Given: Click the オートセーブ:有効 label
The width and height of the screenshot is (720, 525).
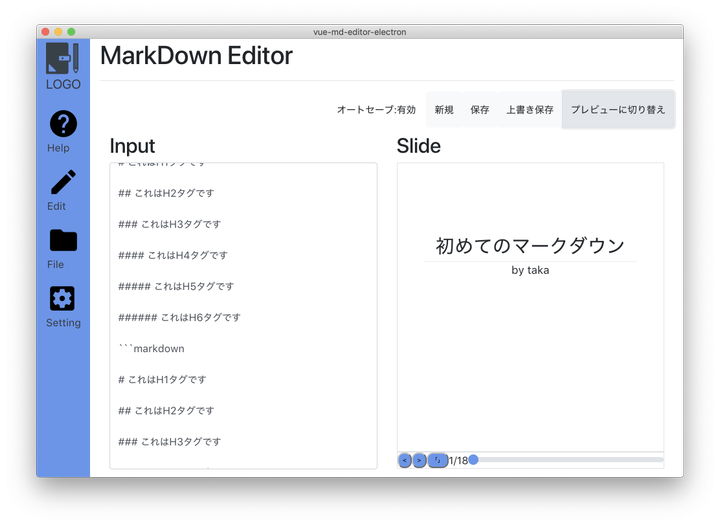Looking at the screenshot, I should tap(376, 109).
